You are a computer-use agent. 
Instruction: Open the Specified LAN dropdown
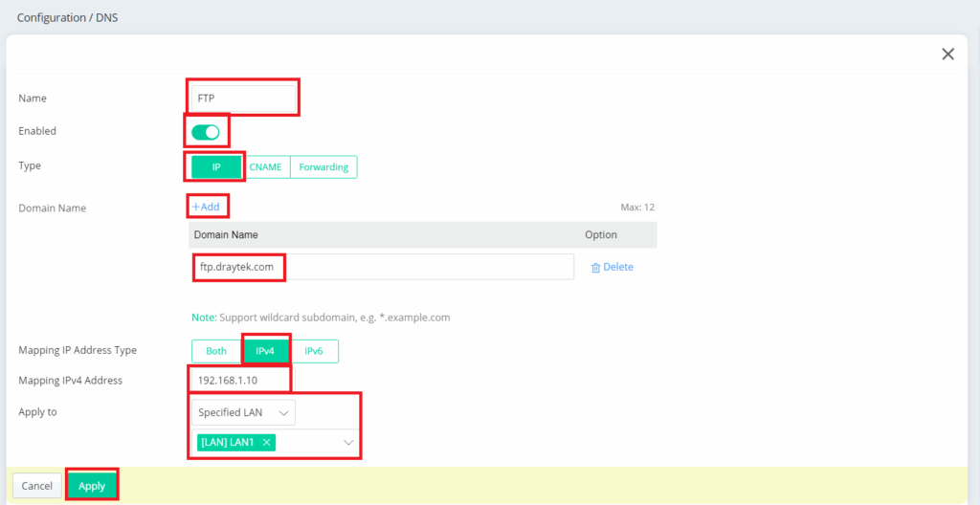click(243, 412)
